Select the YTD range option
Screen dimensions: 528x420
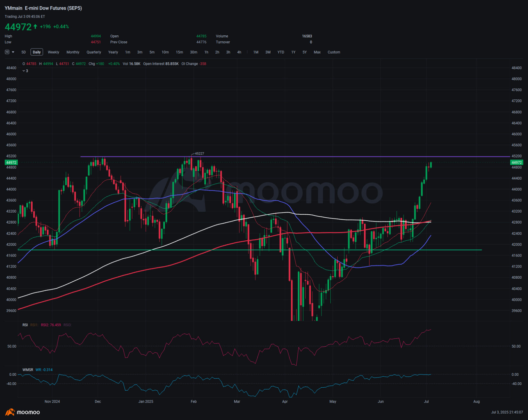click(x=281, y=52)
